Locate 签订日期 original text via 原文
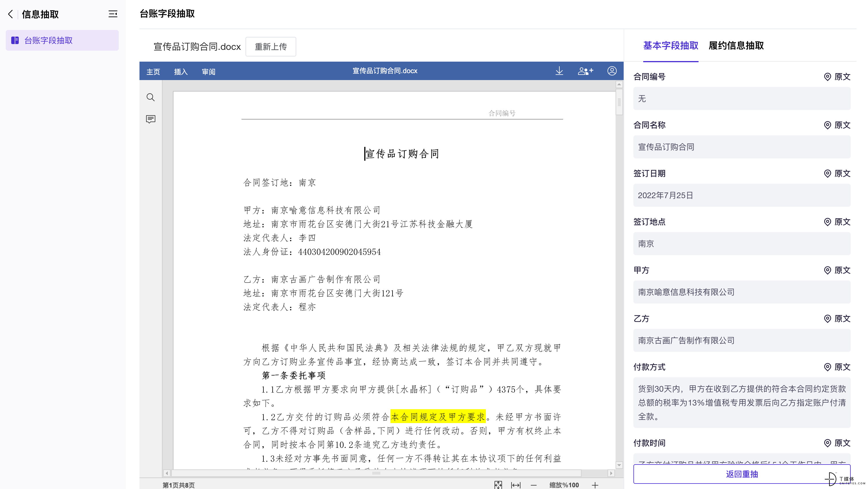This screenshot has height=489, width=868. point(837,173)
